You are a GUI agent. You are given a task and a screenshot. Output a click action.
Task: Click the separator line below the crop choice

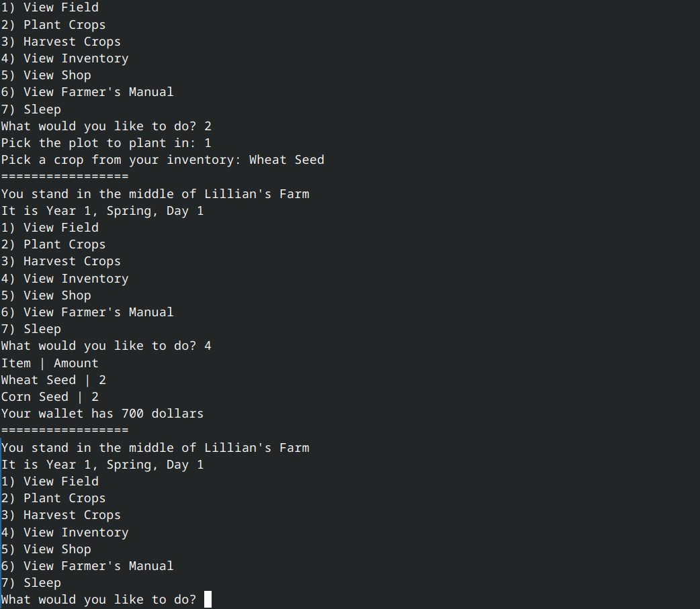64,177
